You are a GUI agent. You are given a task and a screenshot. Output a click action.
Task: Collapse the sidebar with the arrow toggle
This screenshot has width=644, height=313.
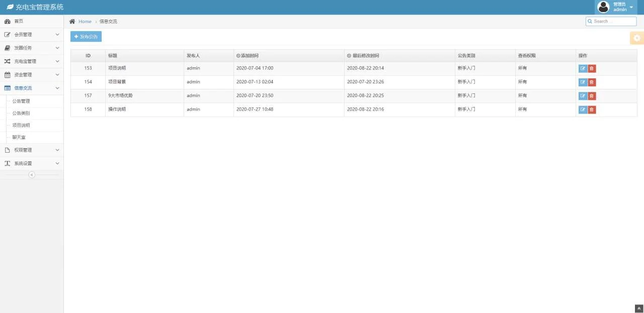coord(32,175)
